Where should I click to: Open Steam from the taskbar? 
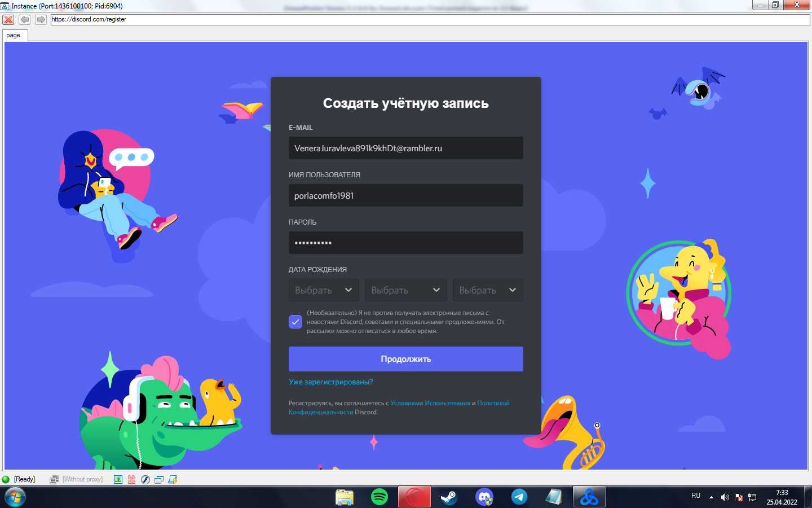(449, 497)
